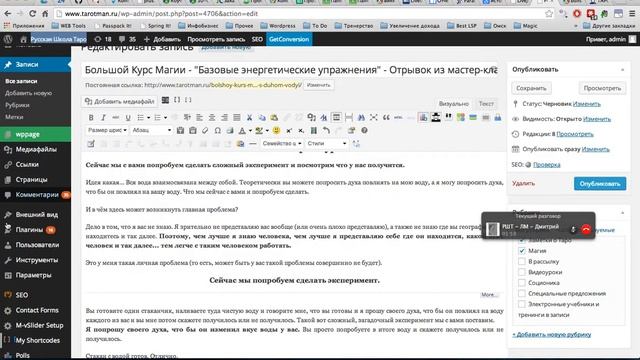Open Добавить новую рубрику link

pyautogui.click(x=552, y=334)
